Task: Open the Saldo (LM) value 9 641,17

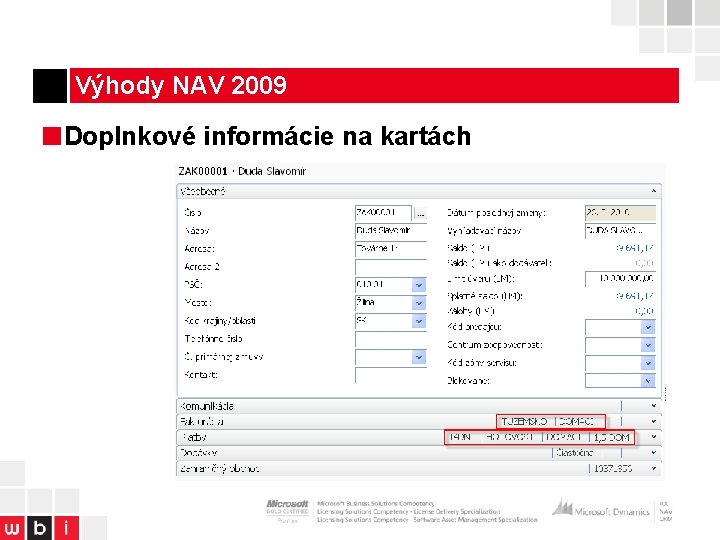Action: pyautogui.click(x=635, y=248)
